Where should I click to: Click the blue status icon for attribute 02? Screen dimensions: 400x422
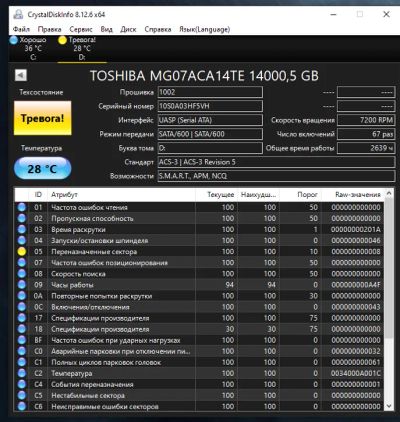click(22, 218)
